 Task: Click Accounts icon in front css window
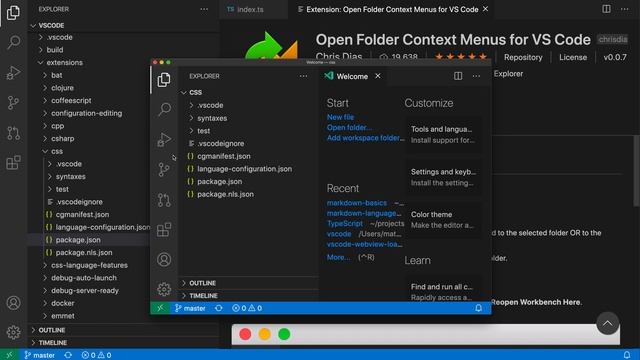coord(164,260)
